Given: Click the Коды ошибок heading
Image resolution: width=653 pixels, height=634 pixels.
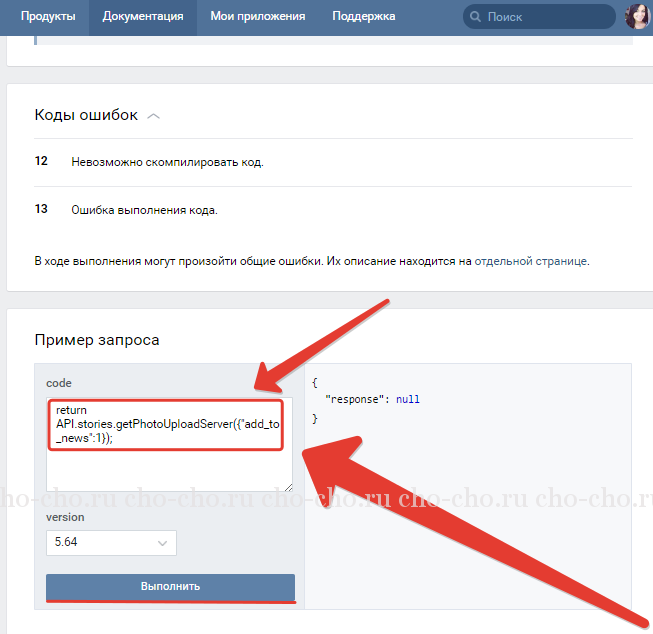Looking at the screenshot, I should tap(86, 115).
